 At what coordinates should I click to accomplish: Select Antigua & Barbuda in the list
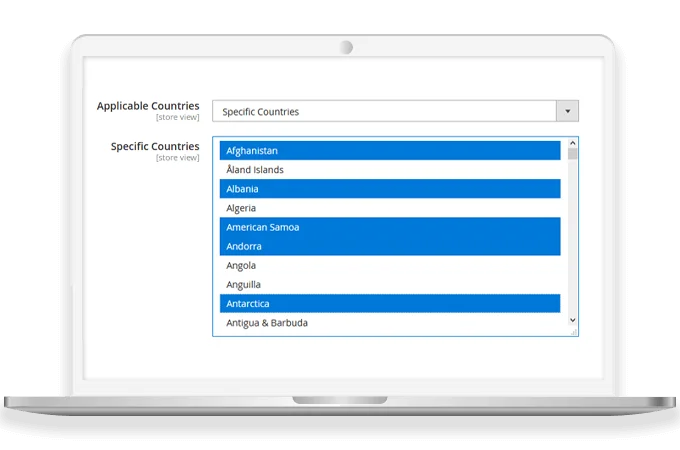390,322
